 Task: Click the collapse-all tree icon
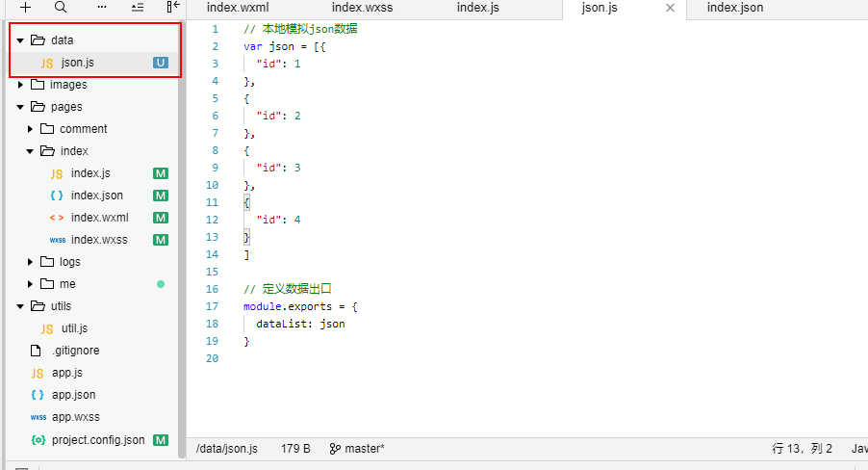pos(138,7)
